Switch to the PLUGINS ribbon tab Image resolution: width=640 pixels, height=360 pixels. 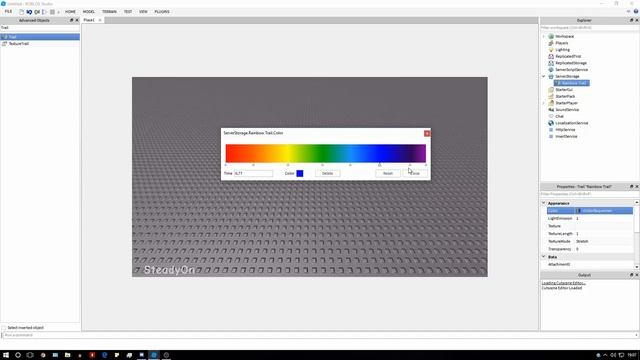(162, 12)
